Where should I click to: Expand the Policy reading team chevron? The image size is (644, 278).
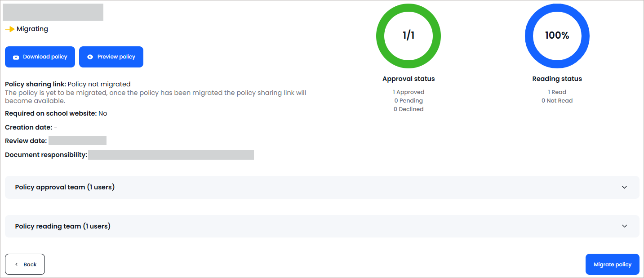(x=624, y=226)
